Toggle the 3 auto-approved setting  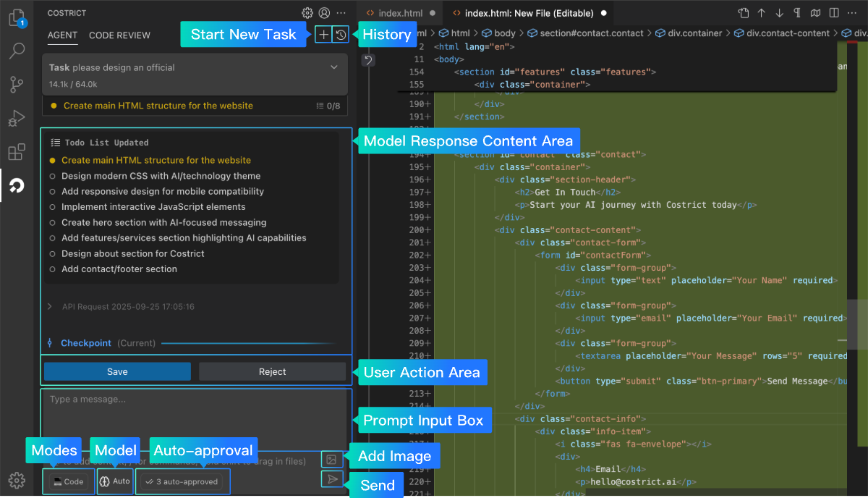(182, 481)
